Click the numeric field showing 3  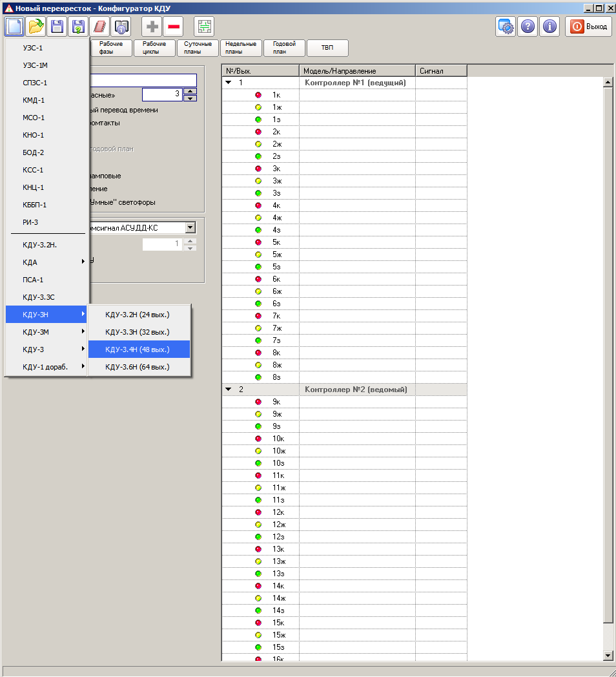tap(162, 94)
